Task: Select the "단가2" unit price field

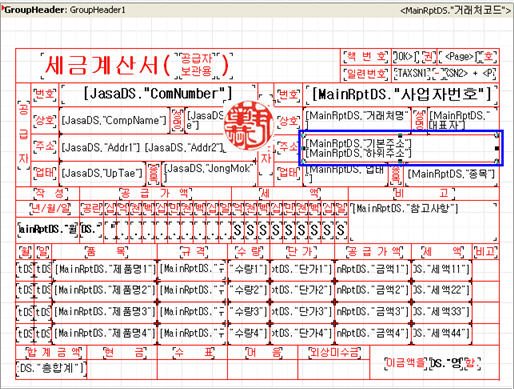Action: (302, 291)
